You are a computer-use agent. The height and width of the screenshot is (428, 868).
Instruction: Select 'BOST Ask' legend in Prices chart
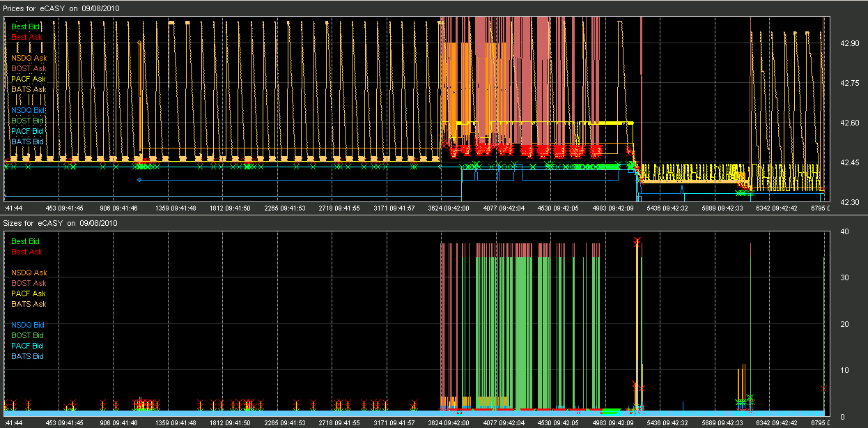tap(29, 68)
